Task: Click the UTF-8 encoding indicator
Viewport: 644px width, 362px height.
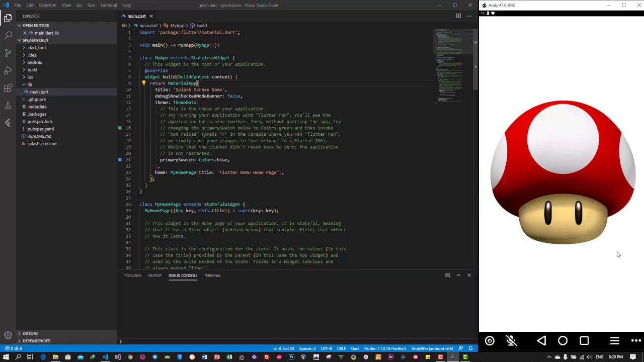Action: point(326,348)
